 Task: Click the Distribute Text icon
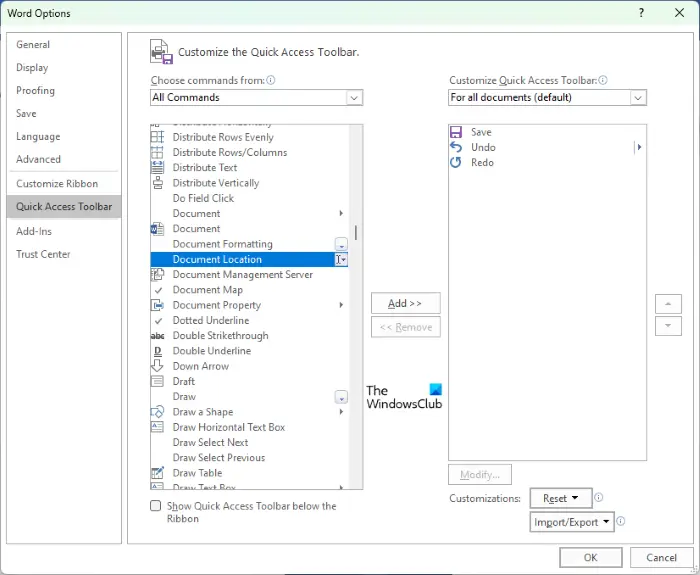(x=157, y=167)
